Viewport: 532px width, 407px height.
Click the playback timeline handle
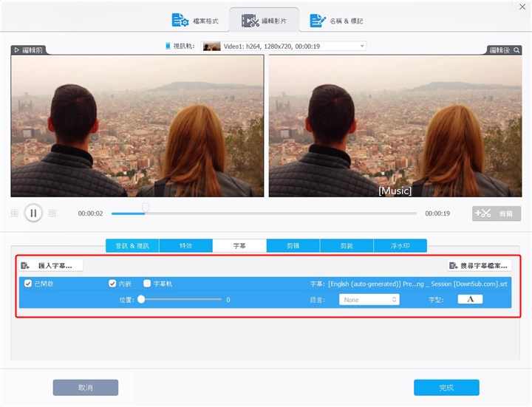click(x=146, y=208)
